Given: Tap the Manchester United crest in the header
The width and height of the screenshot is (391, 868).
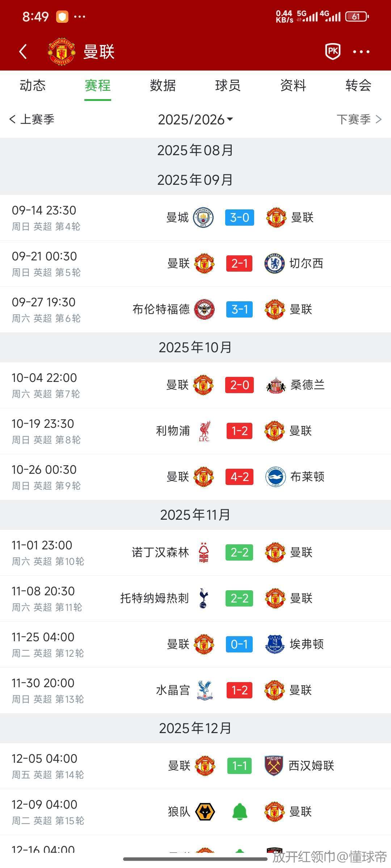Looking at the screenshot, I should point(62,51).
